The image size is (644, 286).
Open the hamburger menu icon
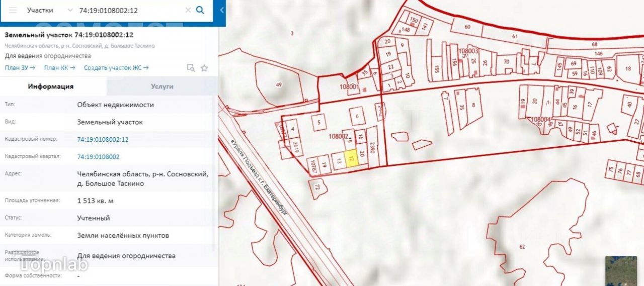pyautogui.click(x=13, y=10)
